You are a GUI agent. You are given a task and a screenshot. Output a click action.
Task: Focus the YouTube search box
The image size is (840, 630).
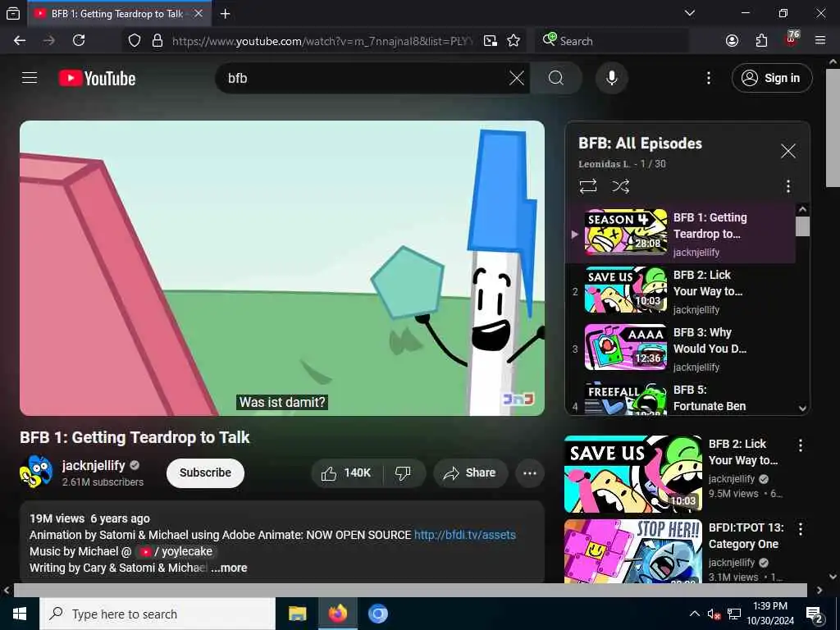click(x=364, y=78)
